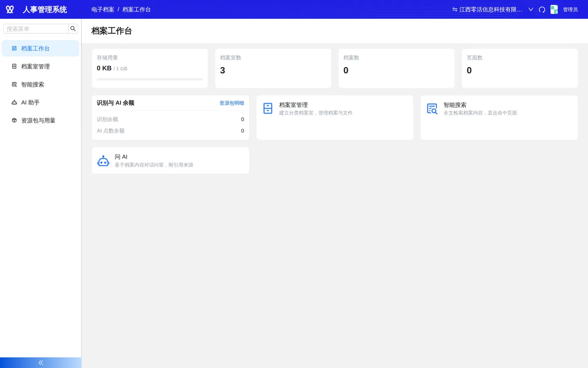588x368 pixels.
Task: Select AI 助手 menu item
Action: [x=40, y=102]
